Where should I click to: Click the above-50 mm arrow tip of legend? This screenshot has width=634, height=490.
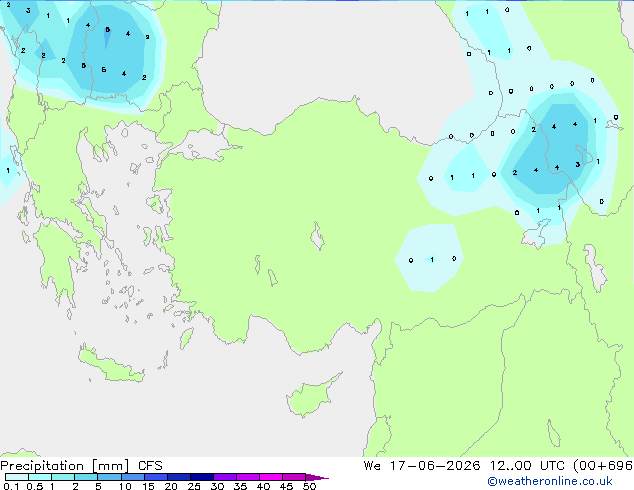(x=317, y=477)
